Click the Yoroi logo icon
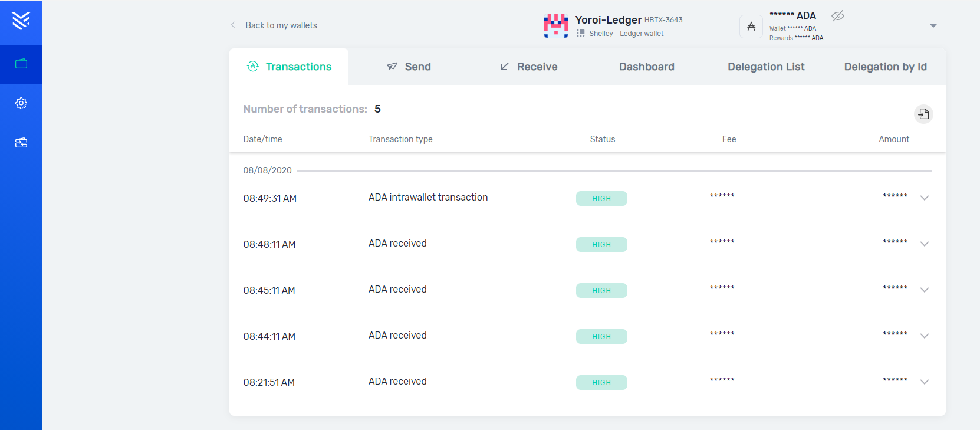The width and height of the screenshot is (980, 430). tap(21, 21)
